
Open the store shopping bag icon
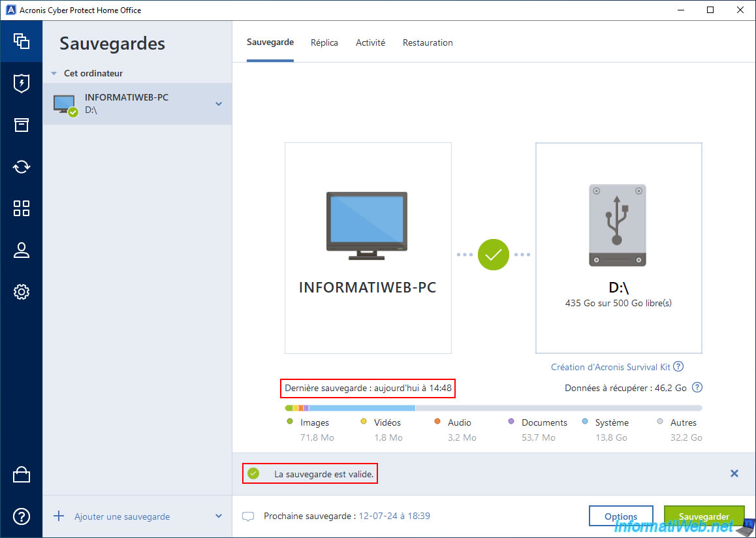point(21,475)
